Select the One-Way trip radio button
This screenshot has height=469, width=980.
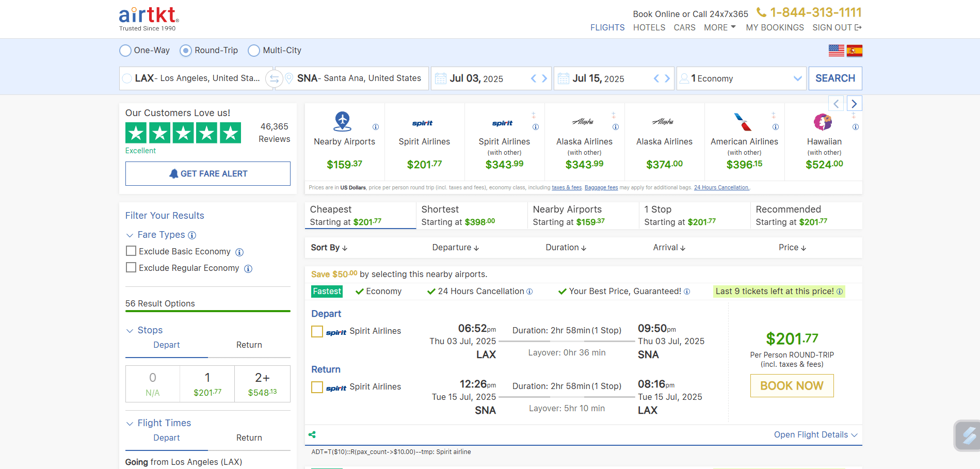click(x=125, y=50)
